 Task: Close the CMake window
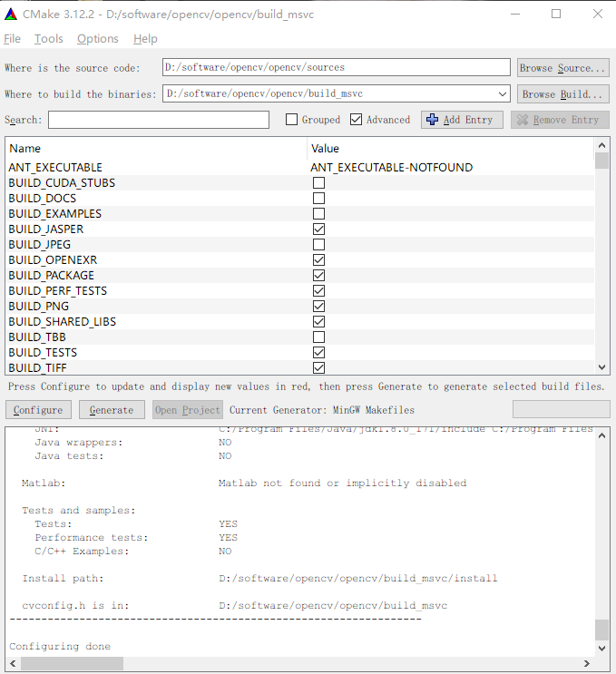(x=598, y=15)
